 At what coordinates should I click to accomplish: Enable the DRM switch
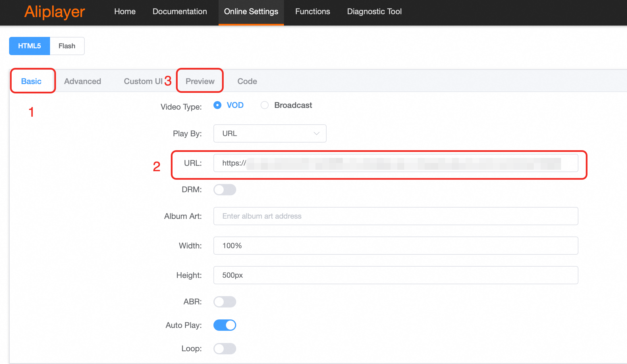tap(225, 190)
